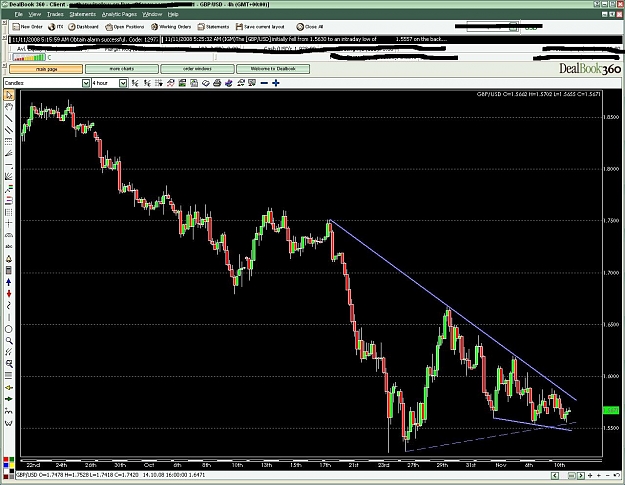Click the GBP/USD news ticker message

pyautogui.click(x=305, y=39)
